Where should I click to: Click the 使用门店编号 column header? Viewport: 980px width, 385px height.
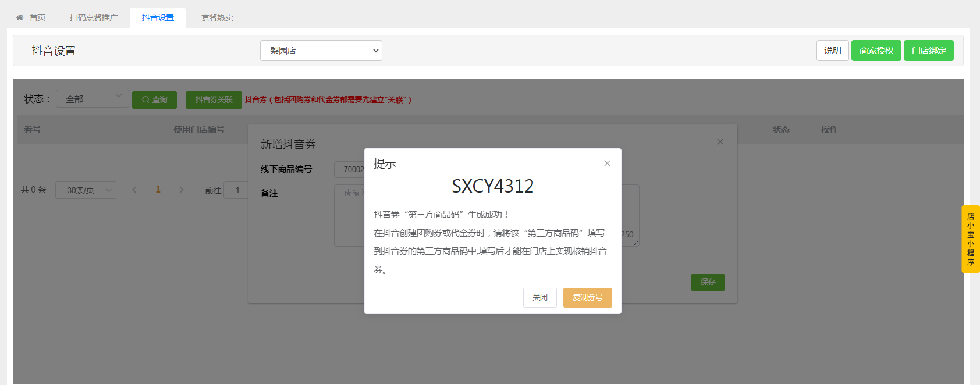point(199,129)
